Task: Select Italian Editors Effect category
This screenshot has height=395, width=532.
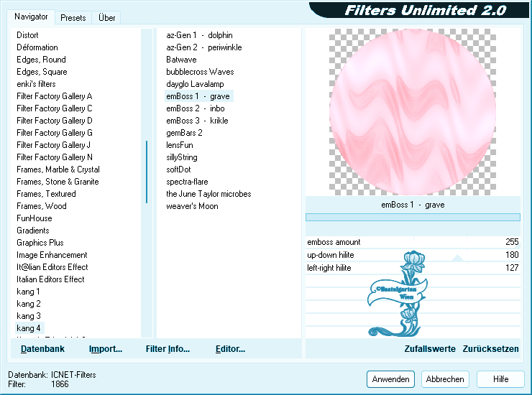Action: [x=50, y=279]
